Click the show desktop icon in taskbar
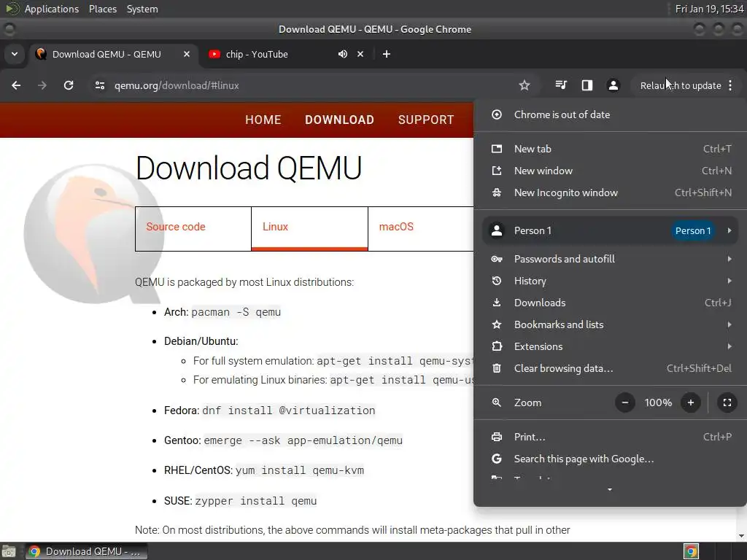The width and height of the screenshot is (747, 560). point(9,551)
